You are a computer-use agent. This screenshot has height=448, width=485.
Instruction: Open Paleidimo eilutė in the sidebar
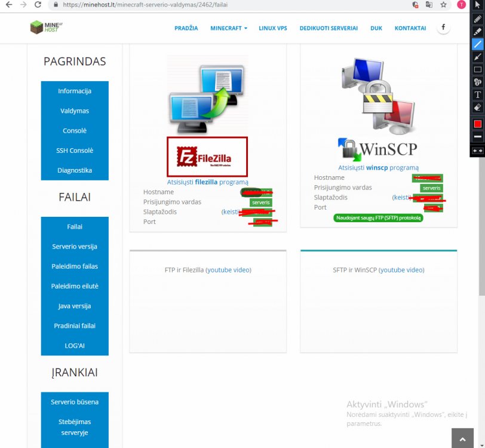click(x=75, y=286)
